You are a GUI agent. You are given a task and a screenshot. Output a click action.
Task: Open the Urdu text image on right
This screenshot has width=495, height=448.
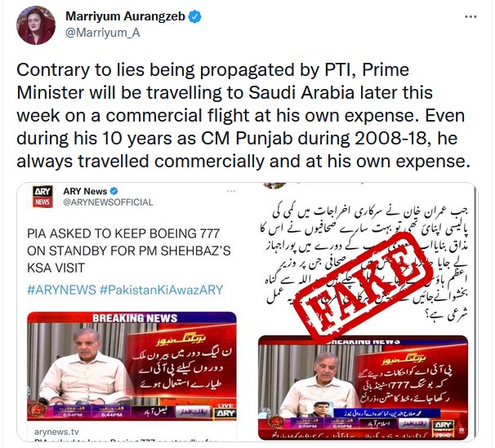point(366,259)
